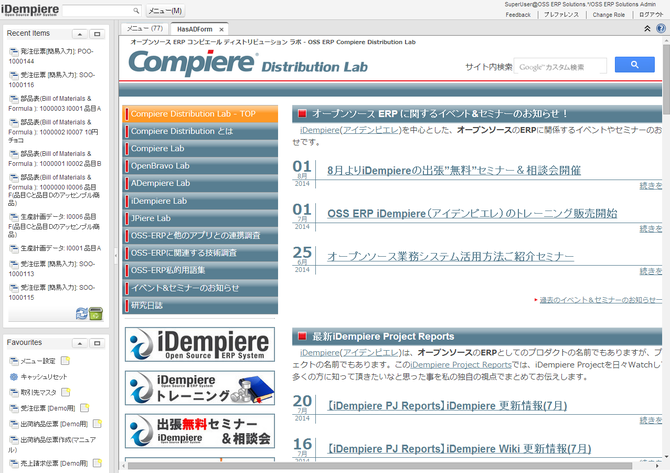Viewport: 670px width, 473px height.
Task: Select Compiere Distribution Lab - TOP menu item
Action: 200,114
